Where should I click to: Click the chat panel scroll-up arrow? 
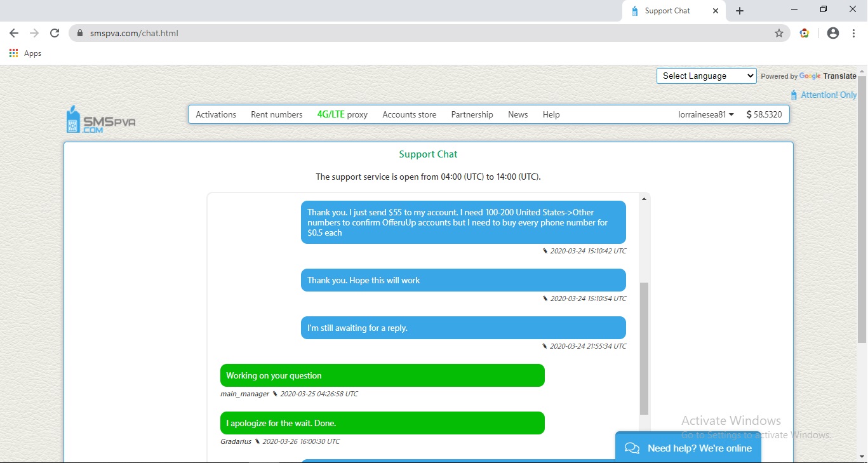click(644, 199)
